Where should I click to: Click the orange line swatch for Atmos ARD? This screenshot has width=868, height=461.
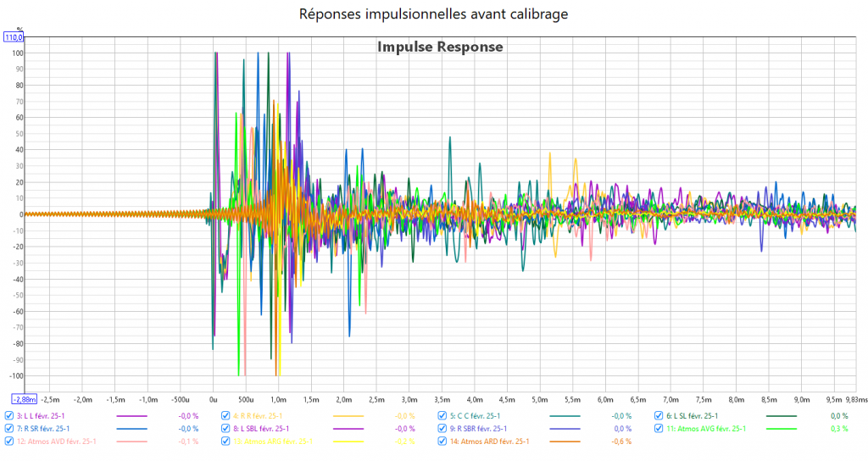tap(565, 442)
